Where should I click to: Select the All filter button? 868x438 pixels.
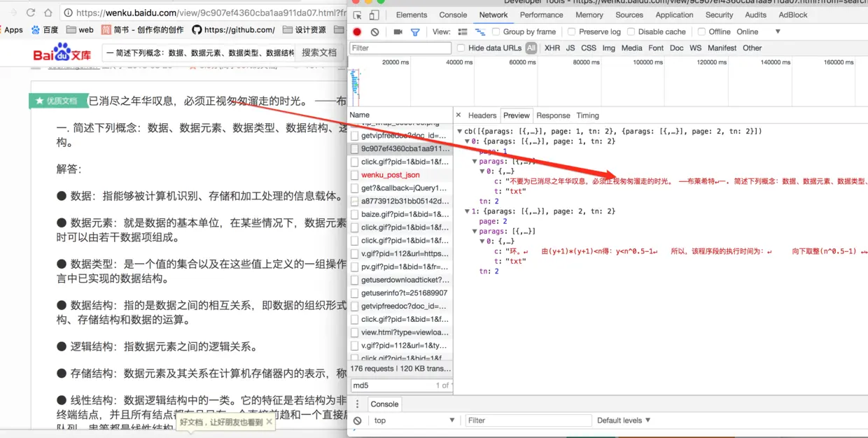[x=531, y=48]
